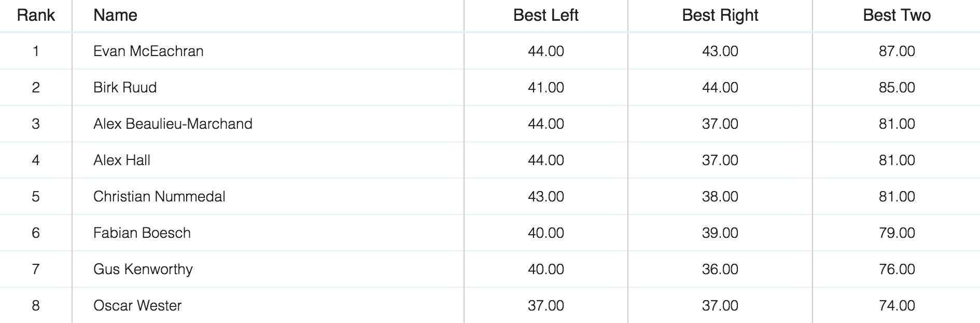Click the 87.00 Best Two score
The height and width of the screenshot is (323, 980).
(897, 51)
